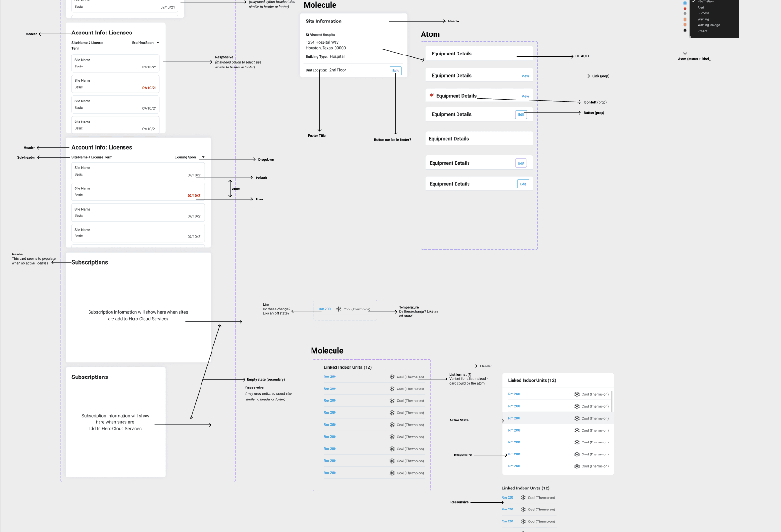Choose Alert in the status menu
Screen dimensions: 781x532
point(701,8)
